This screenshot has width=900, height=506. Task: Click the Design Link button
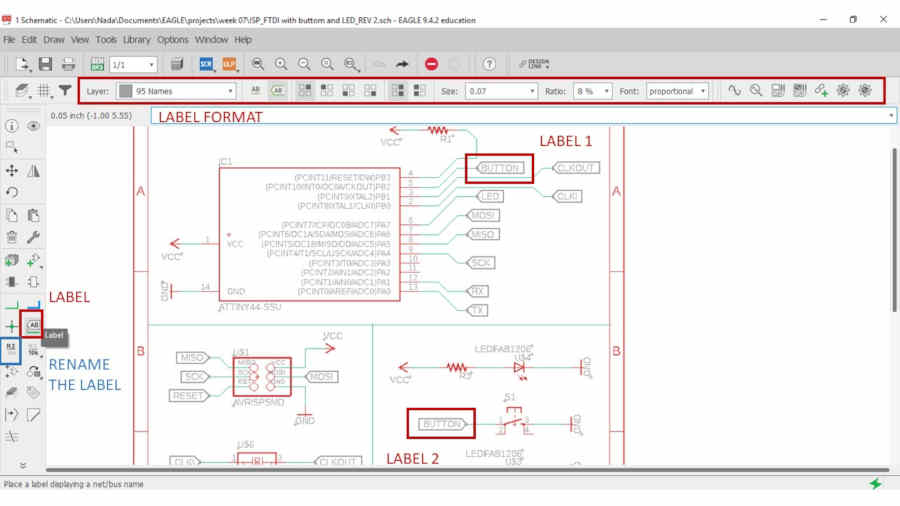pyautogui.click(x=534, y=64)
